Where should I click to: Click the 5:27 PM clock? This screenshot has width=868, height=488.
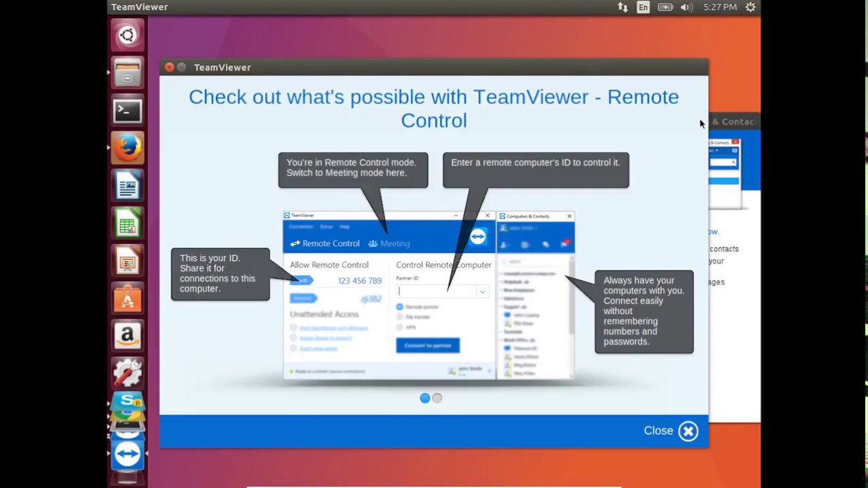tap(720, 7)
